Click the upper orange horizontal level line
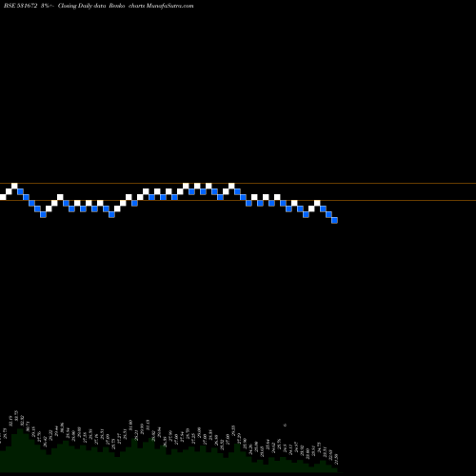 point(238,183)
